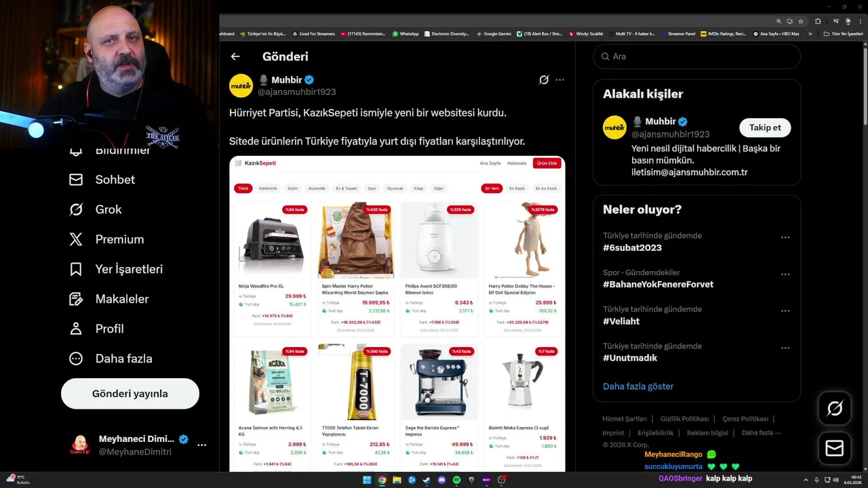Open the floating Grok button in the bottom-right corner
The height and width of the screenshot is (488, 868).
coord(835,408)
